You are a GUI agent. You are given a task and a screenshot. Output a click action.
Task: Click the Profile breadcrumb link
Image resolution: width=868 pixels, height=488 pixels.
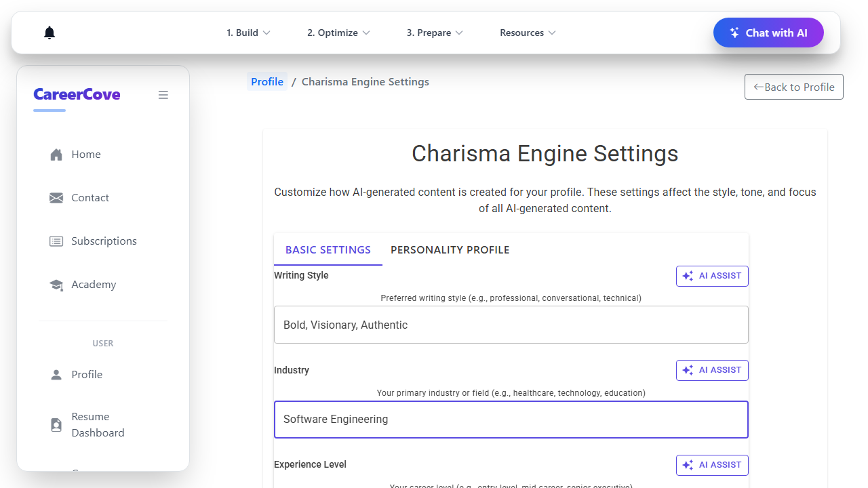[x=267, y=81]
